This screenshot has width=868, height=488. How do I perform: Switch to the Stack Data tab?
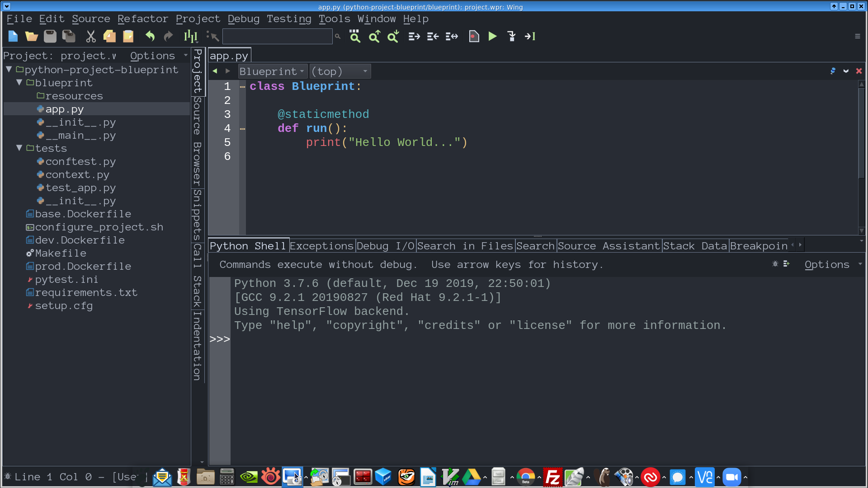[x=695, y=246]
